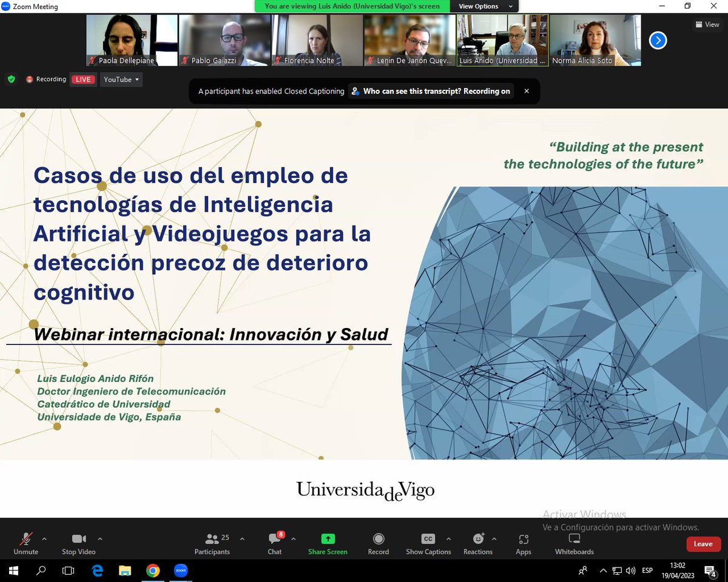Expand caption options arrow beside Show Captions
Viewport: 728px width, 582px height.
448,538
